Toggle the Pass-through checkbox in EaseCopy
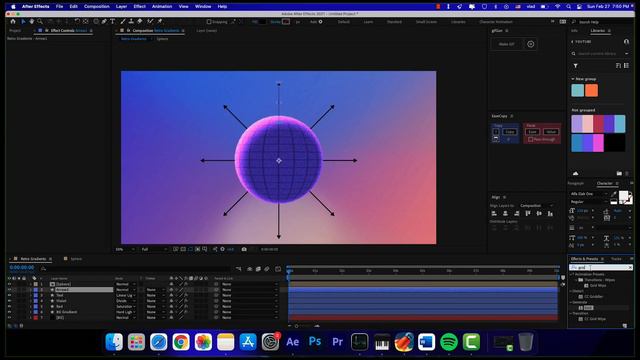640x360 pixels. pyautogui.click(x=530, y=140)
